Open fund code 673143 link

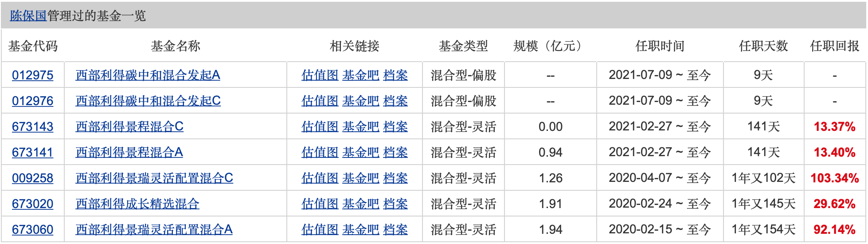[x=32, y=126]
